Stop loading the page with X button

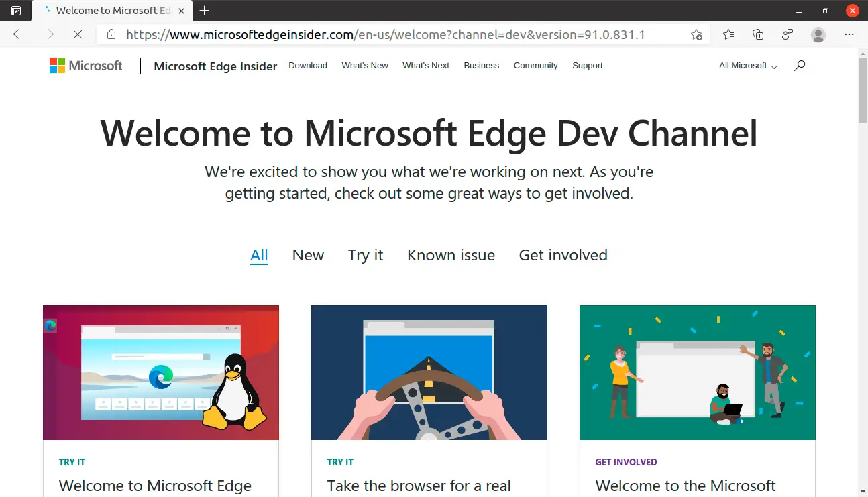(x=78, y=34)
